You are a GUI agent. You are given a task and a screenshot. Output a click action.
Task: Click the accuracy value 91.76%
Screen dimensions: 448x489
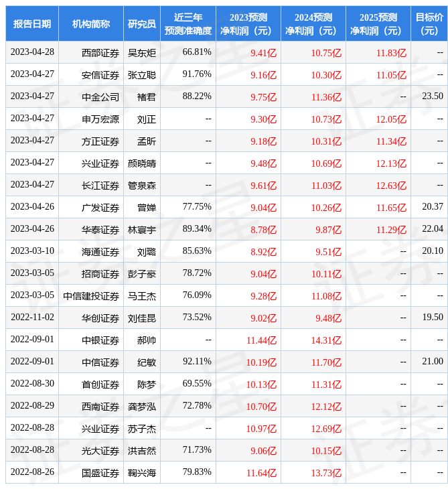[x=197, y=74]
